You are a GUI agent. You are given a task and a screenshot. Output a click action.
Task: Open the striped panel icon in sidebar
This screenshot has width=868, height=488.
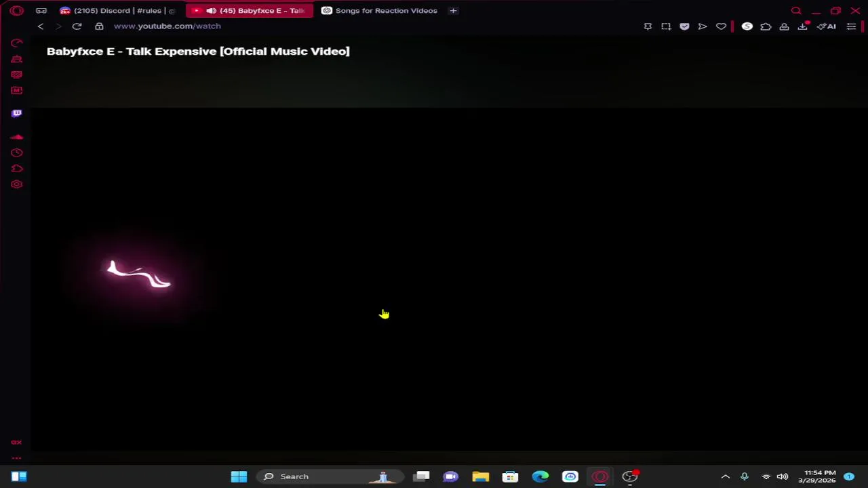click(17, 75)
